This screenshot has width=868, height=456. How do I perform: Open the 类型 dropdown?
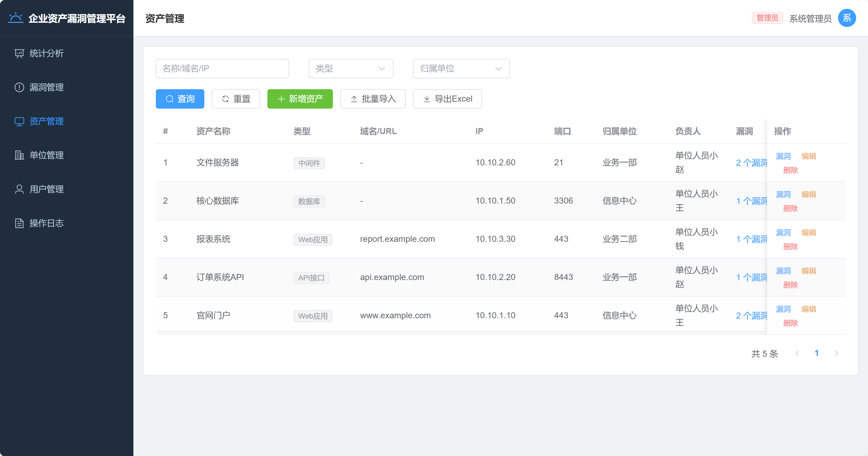tap(351, 69)
